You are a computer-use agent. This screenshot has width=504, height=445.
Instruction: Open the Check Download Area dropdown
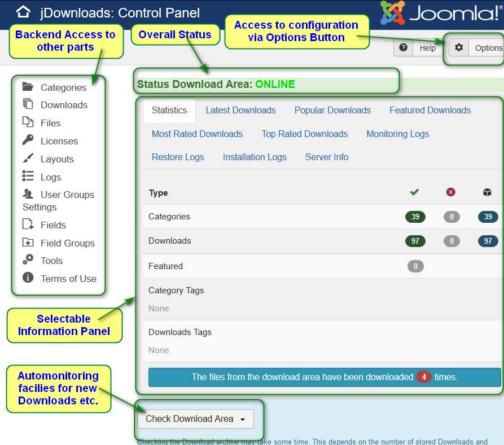coord(195,419)
